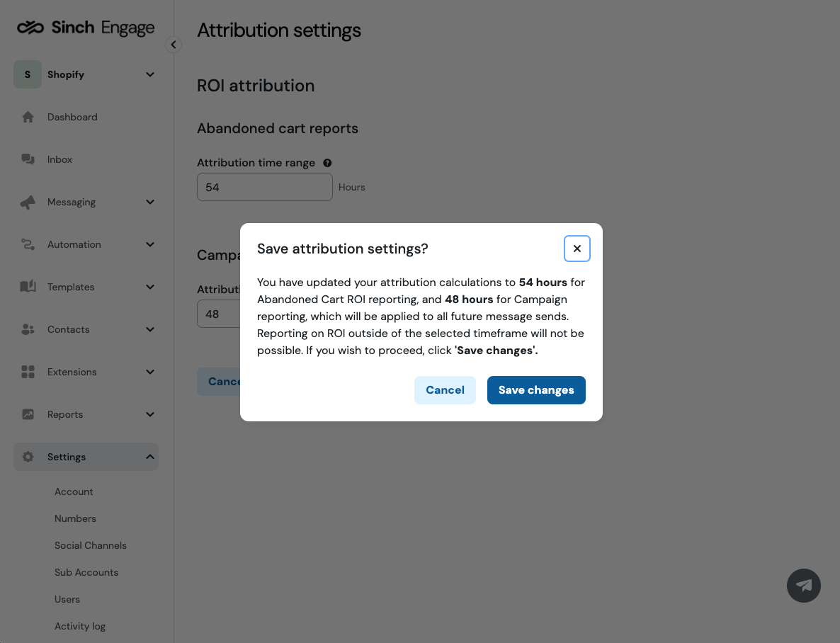This screenshot has width=840, height=643.
Task: Click the Contacts people icon
Action: (x=28, y=329)
